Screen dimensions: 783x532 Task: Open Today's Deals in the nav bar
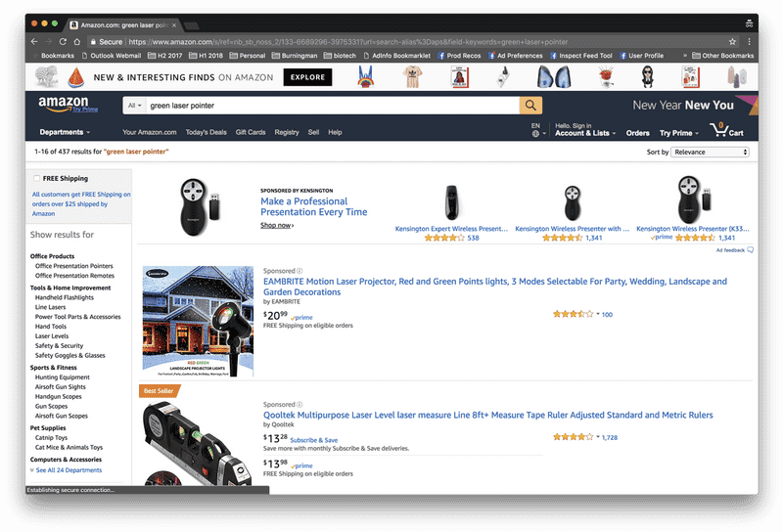(x=206, y=132)
